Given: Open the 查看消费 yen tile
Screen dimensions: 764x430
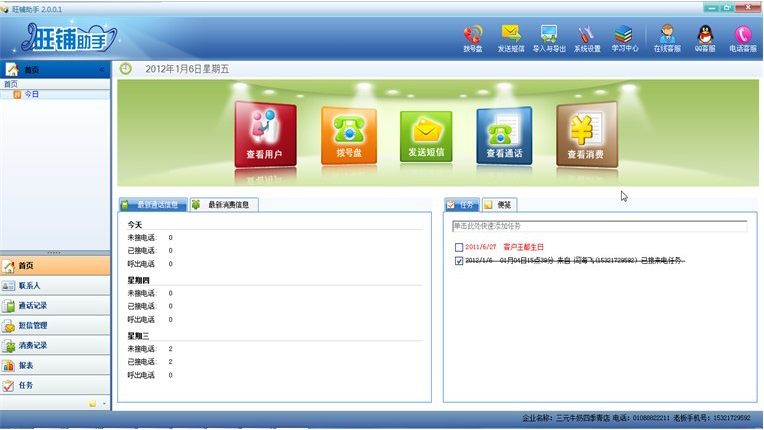Looking at the screenshot, I should tap(586, 135).
